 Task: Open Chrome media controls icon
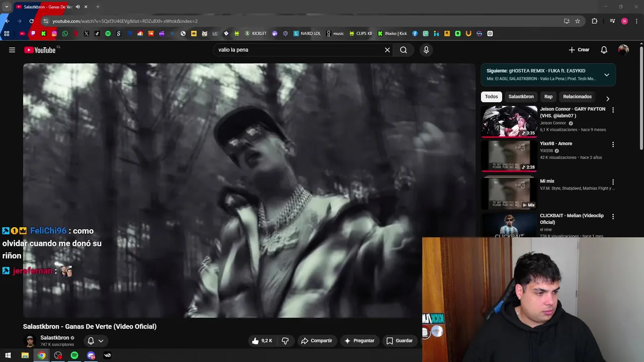(x=612, y=21)
